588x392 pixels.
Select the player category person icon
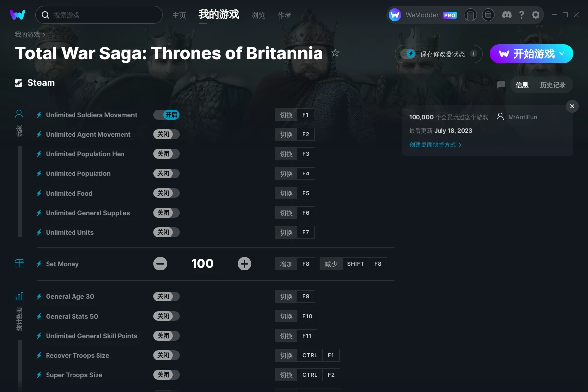coord(19,115)
